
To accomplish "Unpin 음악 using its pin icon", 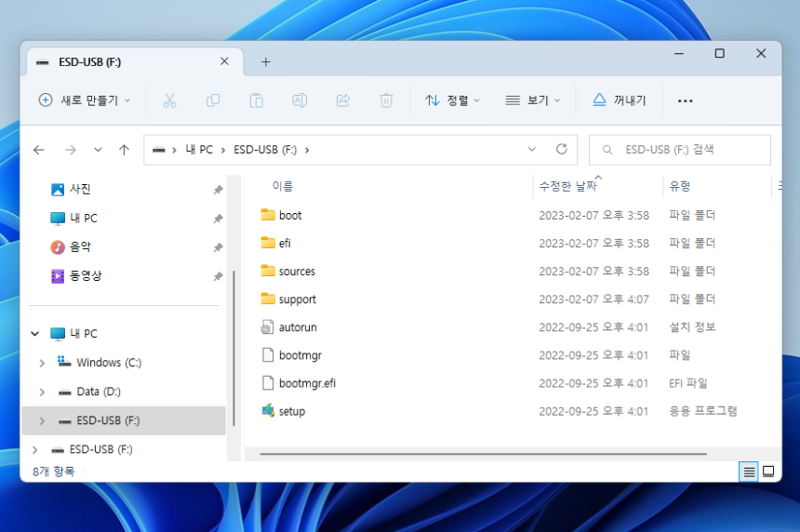I will 218,247.
